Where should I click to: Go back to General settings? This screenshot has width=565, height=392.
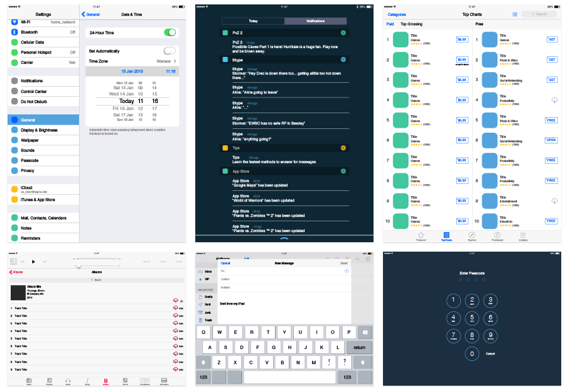(90, 15)
